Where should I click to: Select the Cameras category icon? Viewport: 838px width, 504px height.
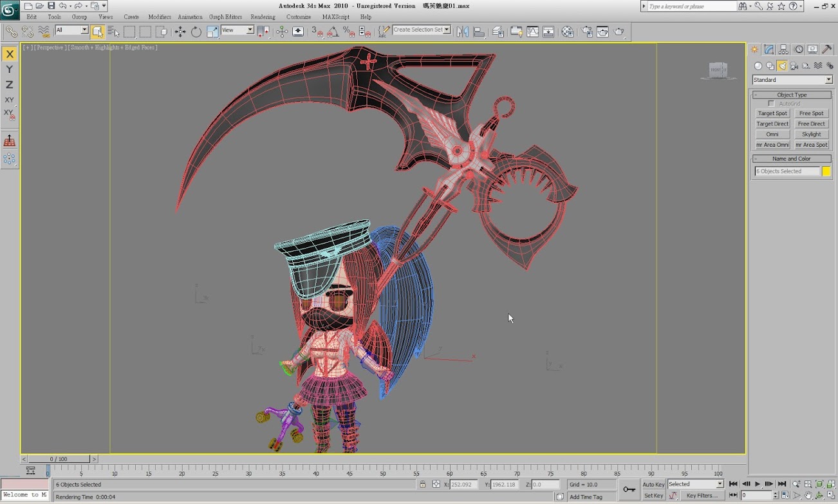tap(794, 66)
